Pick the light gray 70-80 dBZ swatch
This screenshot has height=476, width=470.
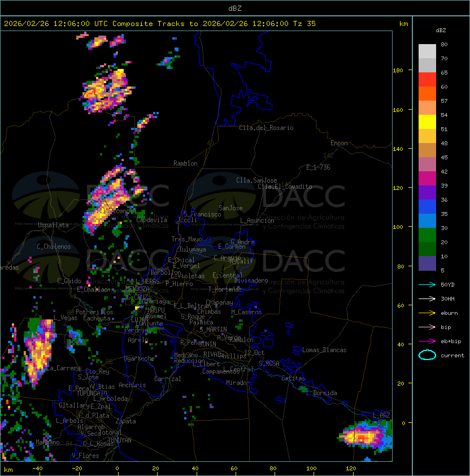click(x=427, y=51)
